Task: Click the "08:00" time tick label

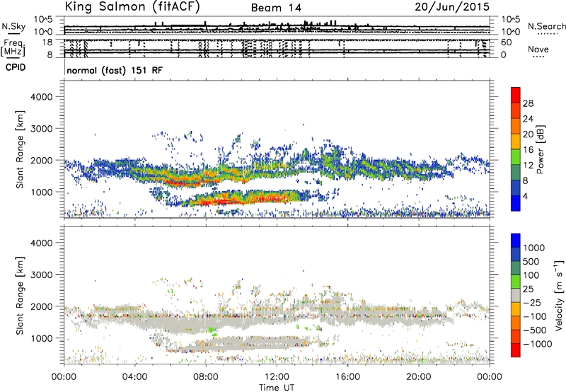Action: click(206, 377)
